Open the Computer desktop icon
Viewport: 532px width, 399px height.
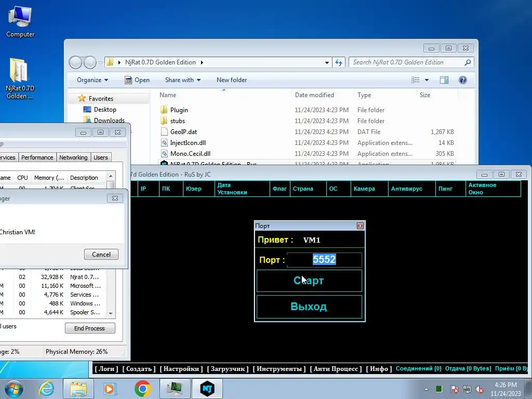pos(20,21)
